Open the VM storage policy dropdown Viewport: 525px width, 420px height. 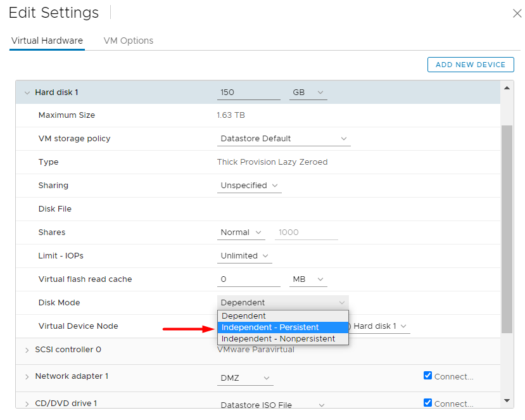click(284, 139)
